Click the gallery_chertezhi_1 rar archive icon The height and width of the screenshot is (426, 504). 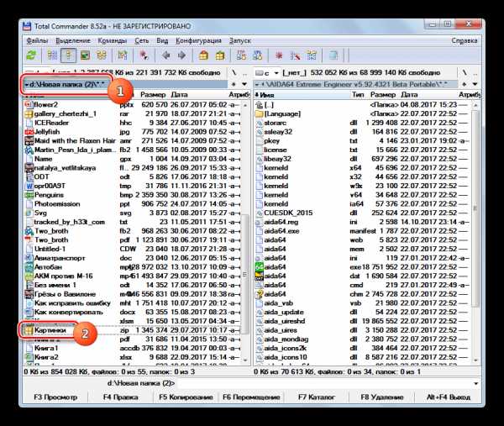(x=29, y=113)
